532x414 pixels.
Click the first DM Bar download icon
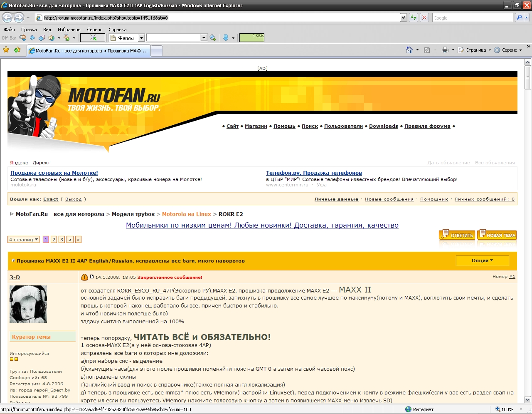click(23, 38)
